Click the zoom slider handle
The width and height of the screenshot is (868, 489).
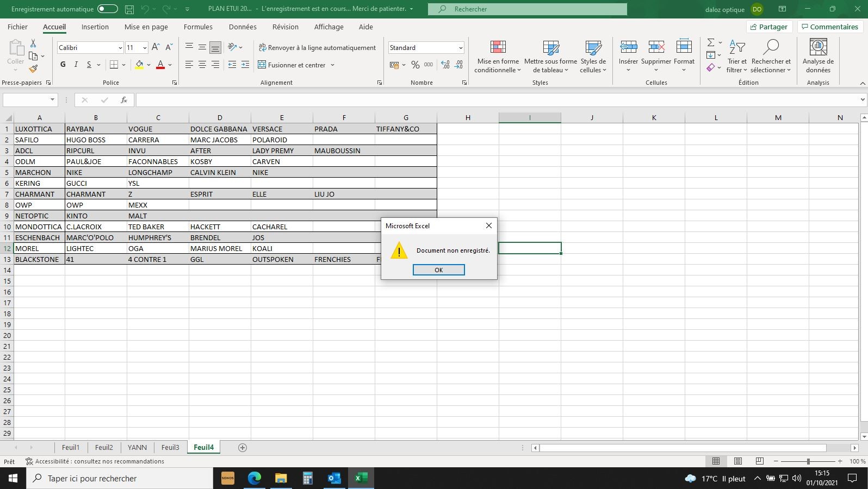[808, 461]
